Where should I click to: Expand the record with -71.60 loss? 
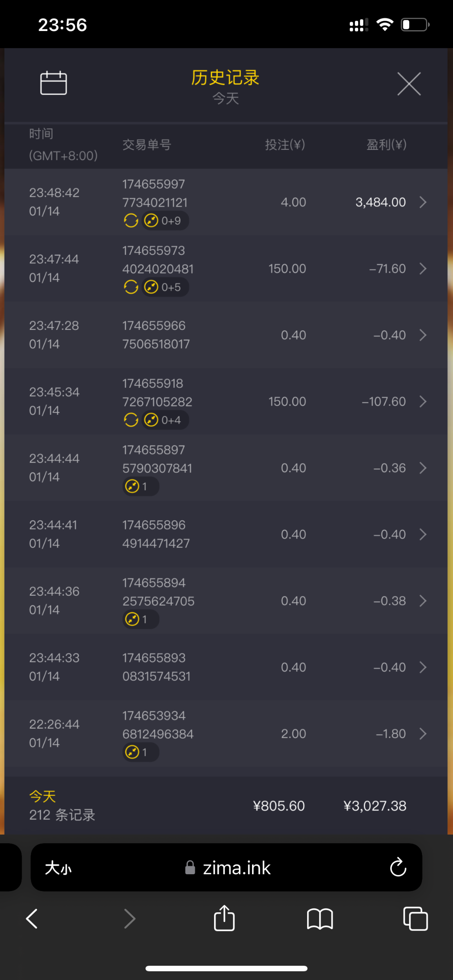pyautogui.click(x=423, y=269)
